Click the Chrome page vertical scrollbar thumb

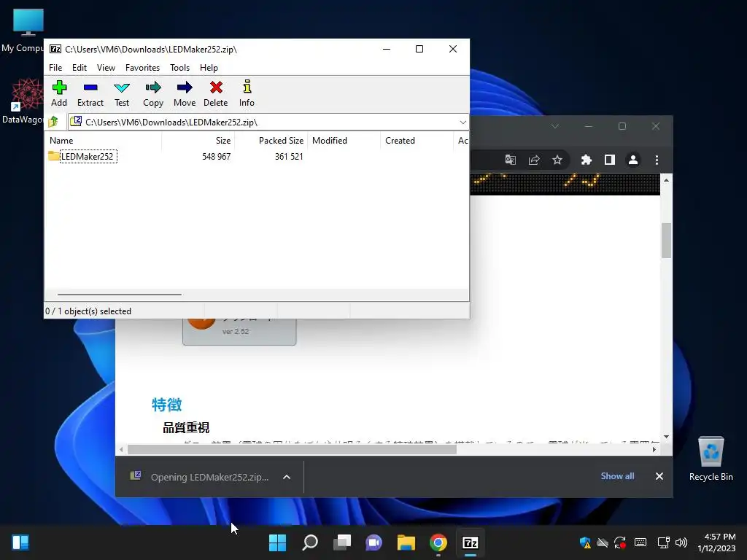pyautogui.click(x=666, y=241)
